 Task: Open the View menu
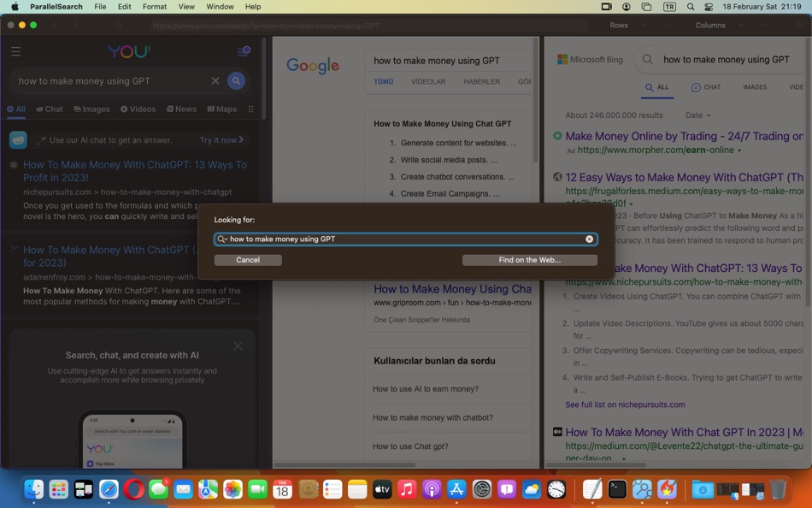pos(186,7)
